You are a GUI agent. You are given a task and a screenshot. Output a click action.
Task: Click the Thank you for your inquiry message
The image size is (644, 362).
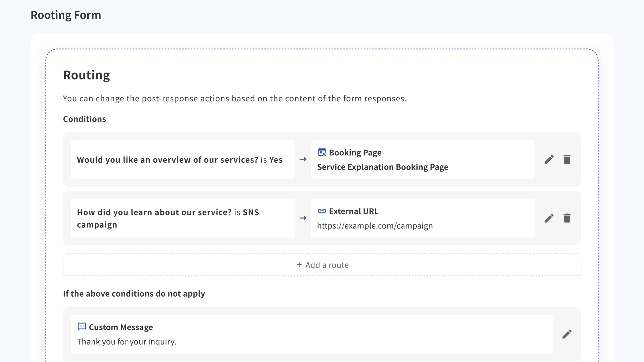pos(127,341)
